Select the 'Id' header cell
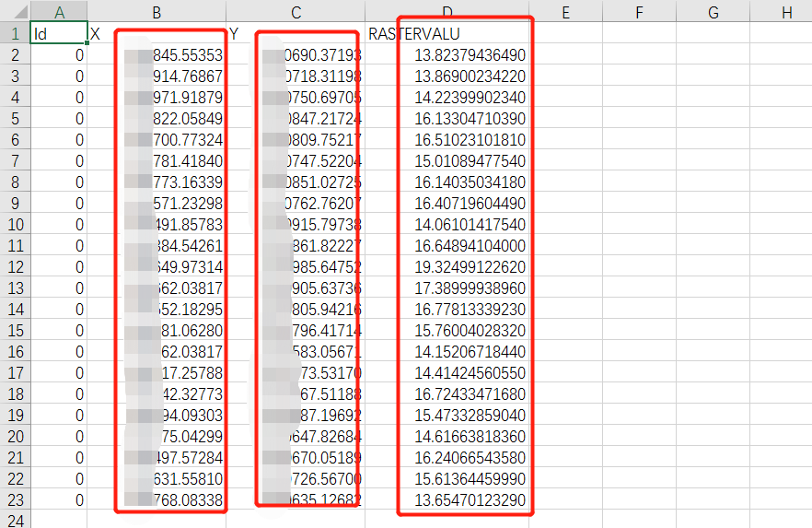Screen dimensions: 812x528 click(59, 34)
